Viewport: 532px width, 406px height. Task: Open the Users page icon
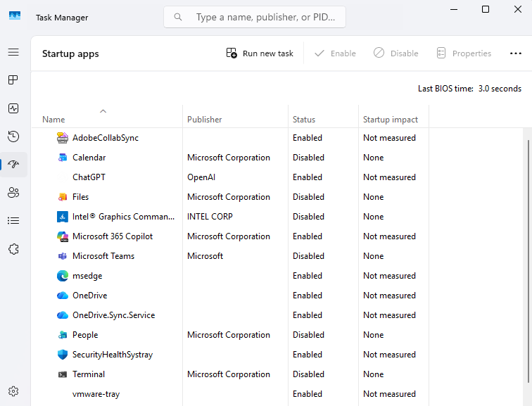[x=13, y=193]
